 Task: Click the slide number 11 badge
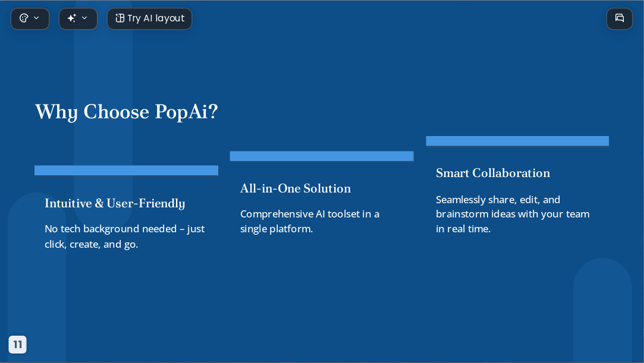(18, 344)
